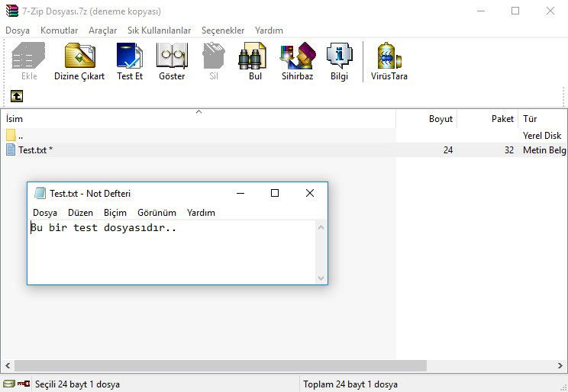This screenshot has height=392, width=568.
Task: Close the WinRAR window
Action: pos(550,11)
